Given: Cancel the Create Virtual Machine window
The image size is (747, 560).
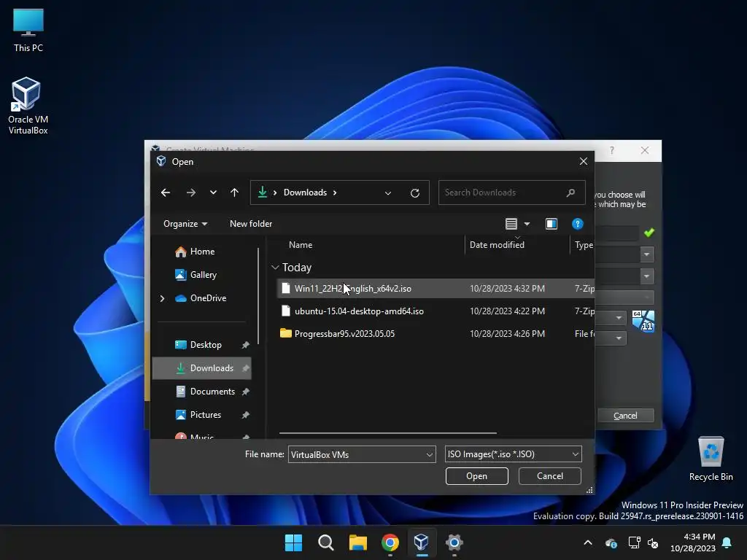Looking at the screenshot, I should (625, 416).
